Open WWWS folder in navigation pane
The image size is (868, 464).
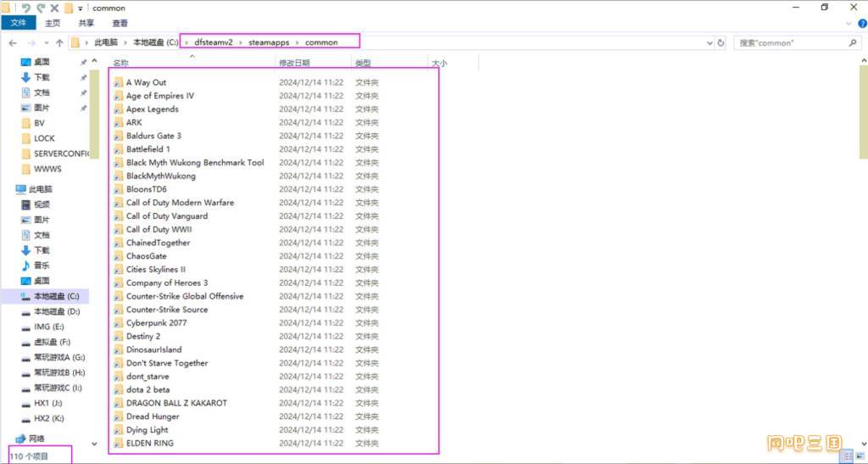[x=47, y=169]
